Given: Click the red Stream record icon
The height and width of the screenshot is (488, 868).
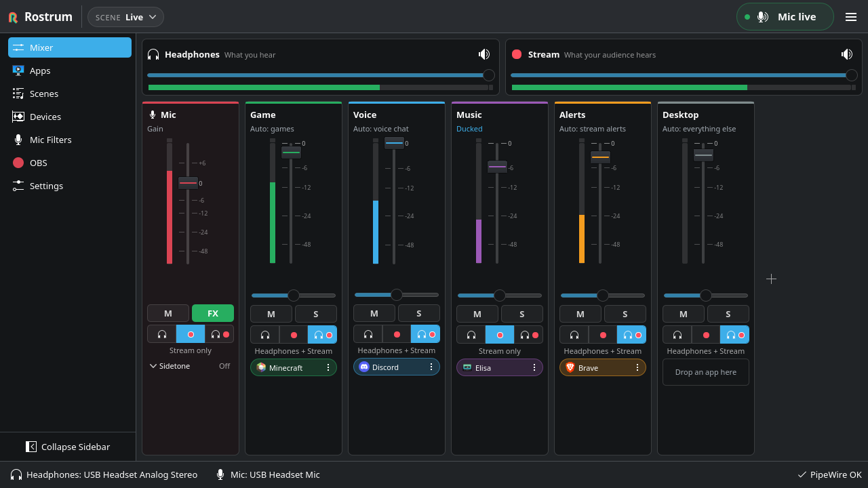Looking at the screenshot, I should pos(517,54).
